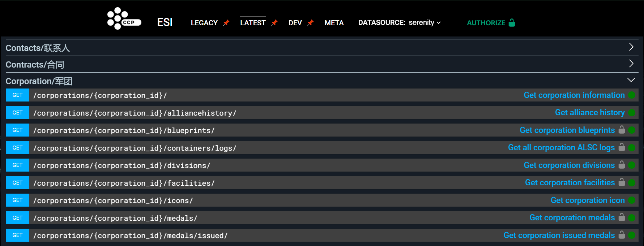Click the containers/logs endpoint path
The height and width of the screenshot is (246, 644).
[x=135, y=148]
